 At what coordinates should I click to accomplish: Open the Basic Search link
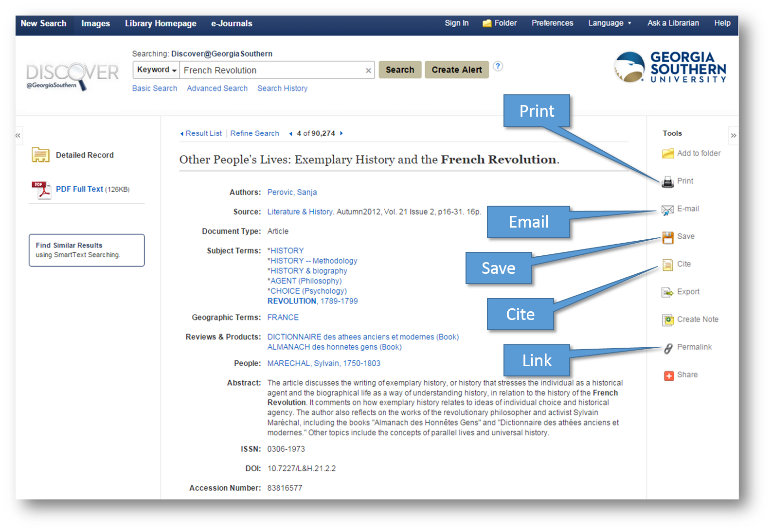coord(155,89)
